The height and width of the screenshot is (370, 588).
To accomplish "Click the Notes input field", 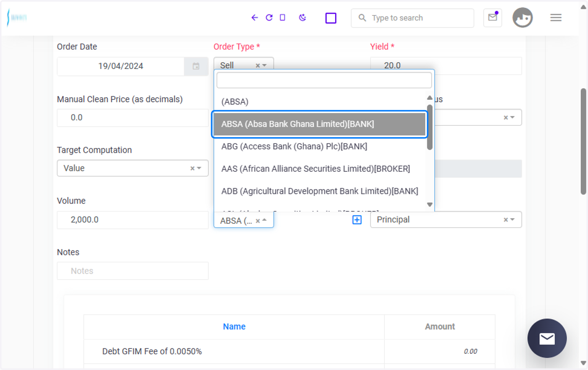I will pos(133,271).
